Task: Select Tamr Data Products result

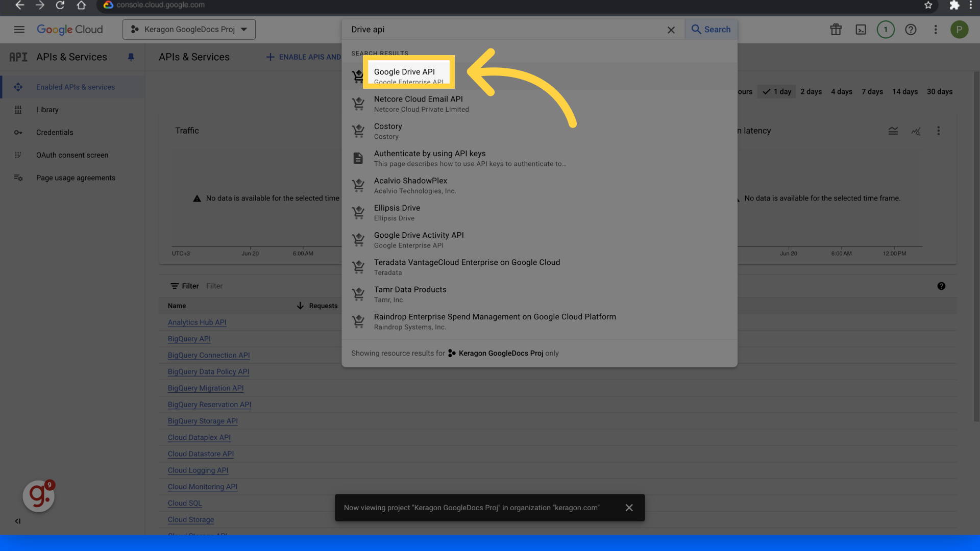Action: click(x=539, y=294)
